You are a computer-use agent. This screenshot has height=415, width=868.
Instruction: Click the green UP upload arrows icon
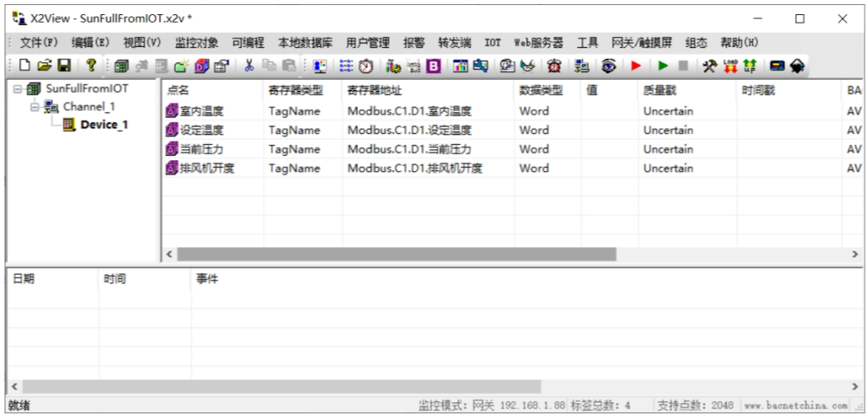[750, 66]
